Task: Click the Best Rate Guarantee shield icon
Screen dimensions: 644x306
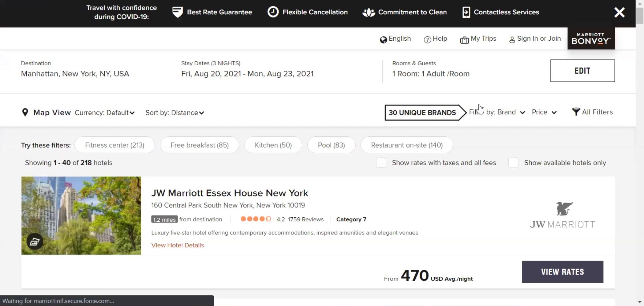Action: pos(177,12)
